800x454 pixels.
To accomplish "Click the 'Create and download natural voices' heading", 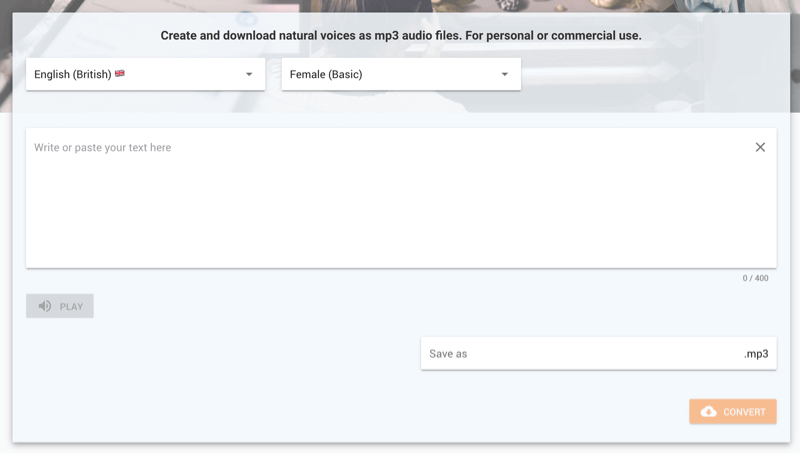I will [x=401, y=36].
